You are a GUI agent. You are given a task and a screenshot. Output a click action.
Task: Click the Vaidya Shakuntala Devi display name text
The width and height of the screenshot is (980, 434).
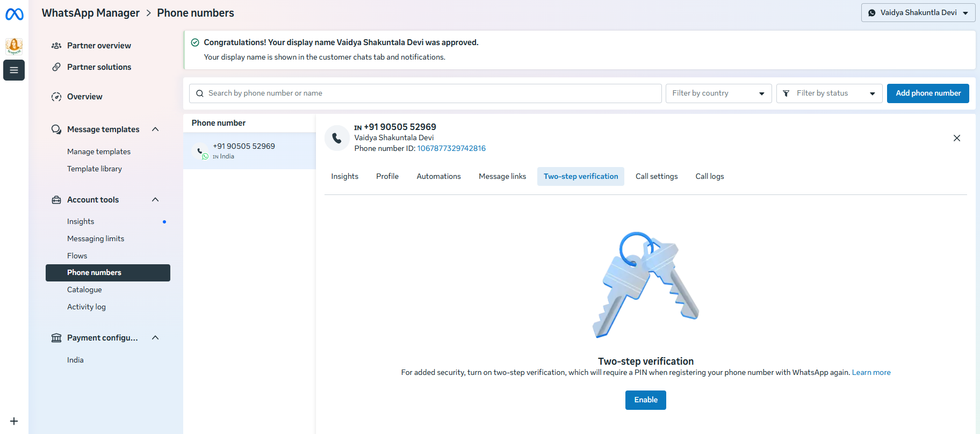pyautogui.click(x=394, y=138)
